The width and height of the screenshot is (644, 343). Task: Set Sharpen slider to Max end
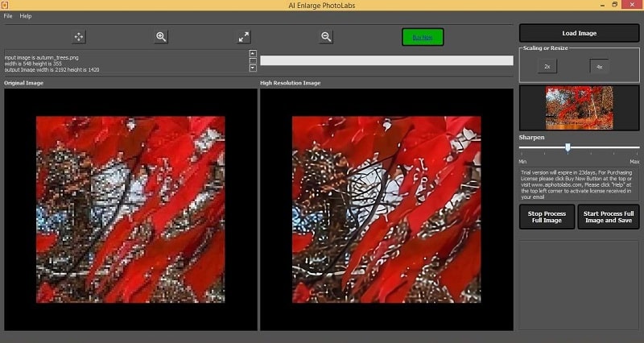tap(638, 147)
